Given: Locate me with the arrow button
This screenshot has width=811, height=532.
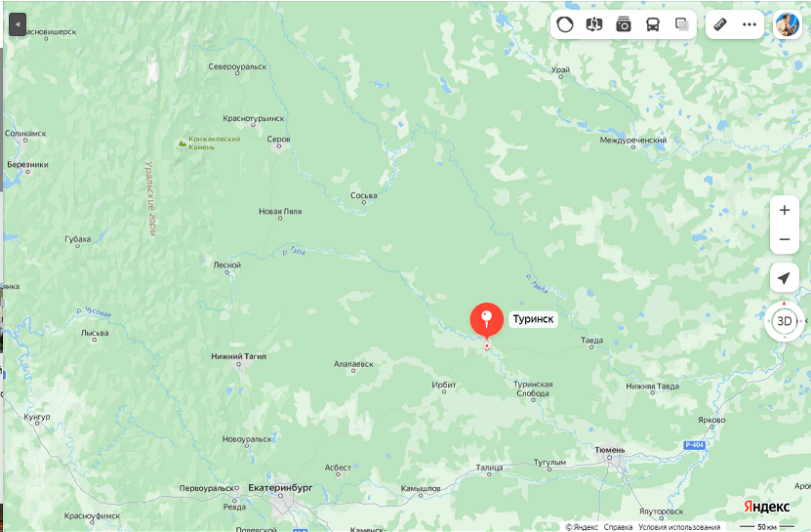Looking at the screenshot, I should 785,278.
